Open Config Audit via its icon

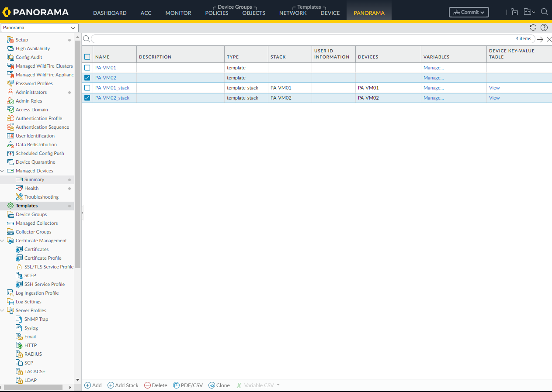click(x=10, y=57)
